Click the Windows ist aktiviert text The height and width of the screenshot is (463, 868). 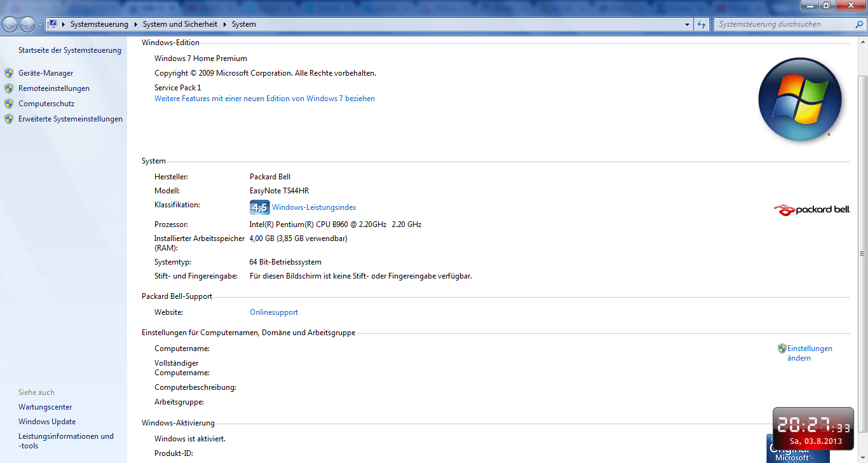click(190, 439)
